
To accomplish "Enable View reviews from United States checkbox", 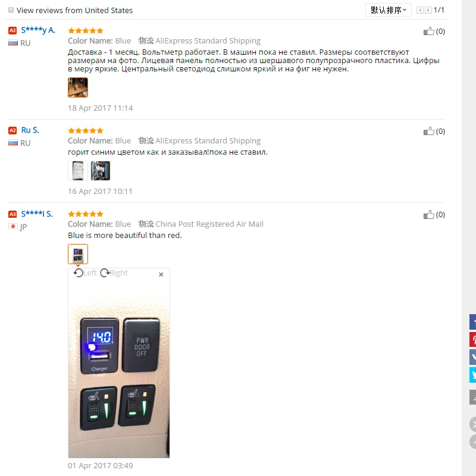I will [11, 10].
